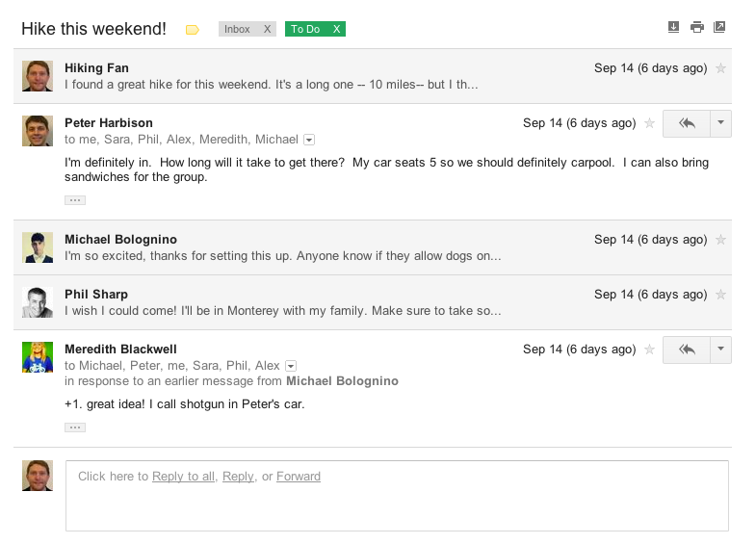Star the Hiking Fan message
The width and height of the screenshot is (756, 544).
pos(721,68)
